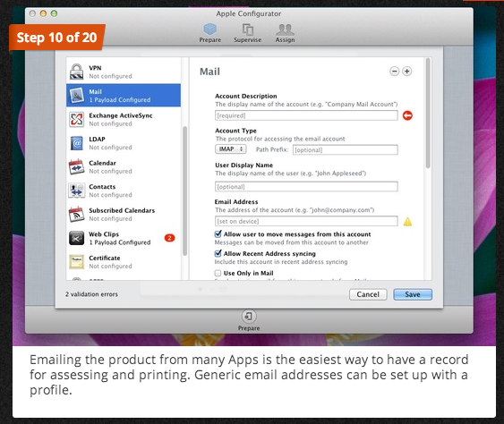Click the Account Description required field
The width and height of the screenshot is (504, 424).
click(x=306, y=115)
